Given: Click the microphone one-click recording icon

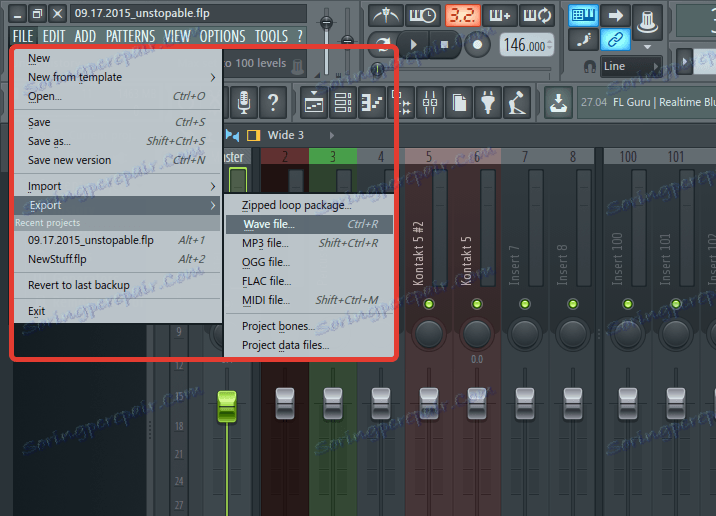Looking at the screenshot, I should pos(243,102).
